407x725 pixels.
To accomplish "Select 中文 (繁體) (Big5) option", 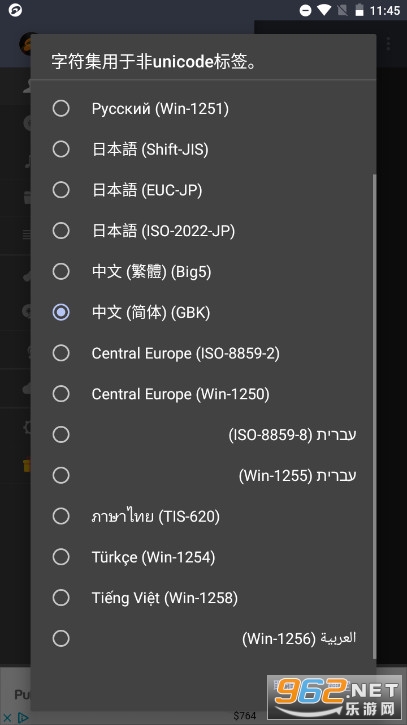I will tap(204, 271).
